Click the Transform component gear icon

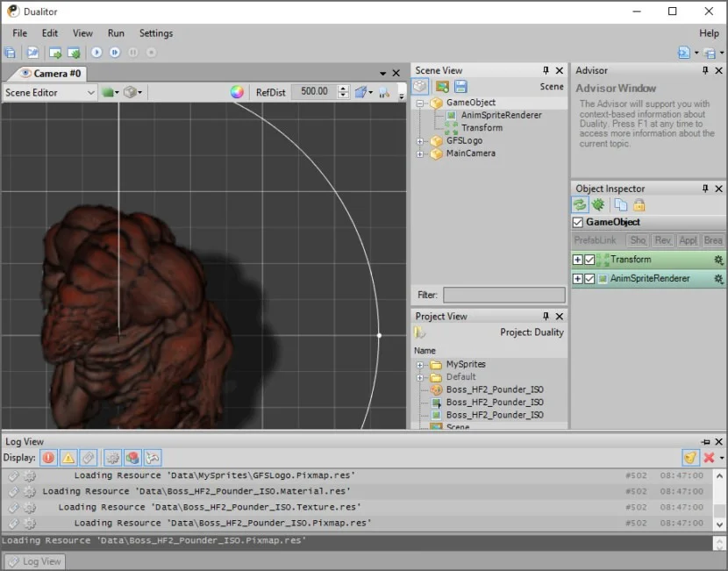click(x=718, y=260)
